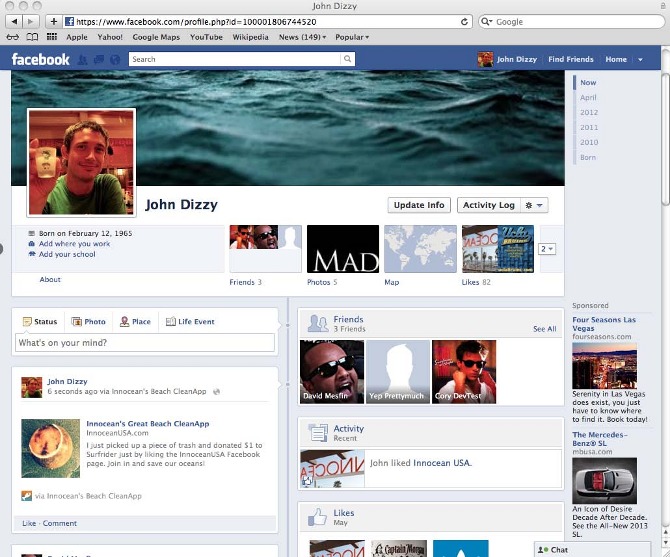Open the account dropdown arrow beside Home
This screenshot has width=670, height=557.
pyautogui.click(x=640, y=60)
